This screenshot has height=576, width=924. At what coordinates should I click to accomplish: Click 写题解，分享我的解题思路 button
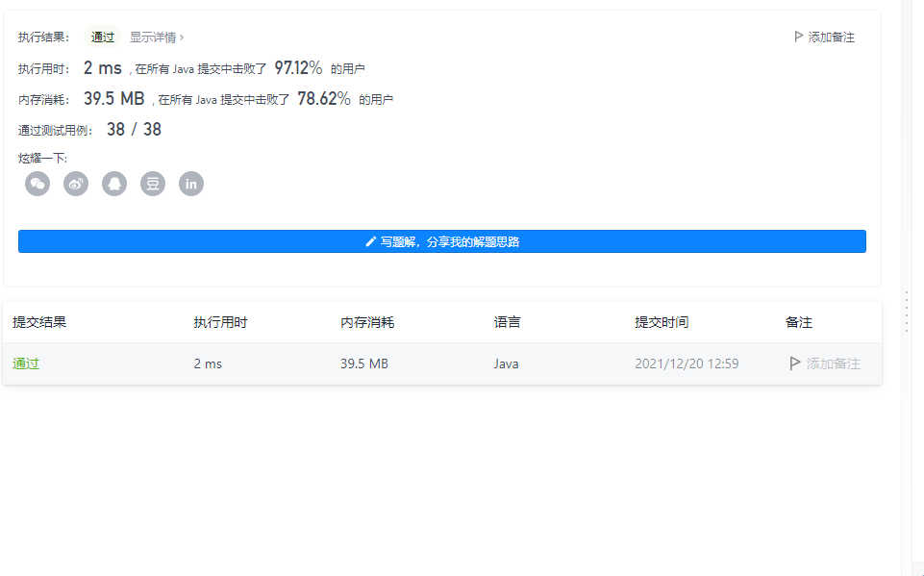(442, 241)
